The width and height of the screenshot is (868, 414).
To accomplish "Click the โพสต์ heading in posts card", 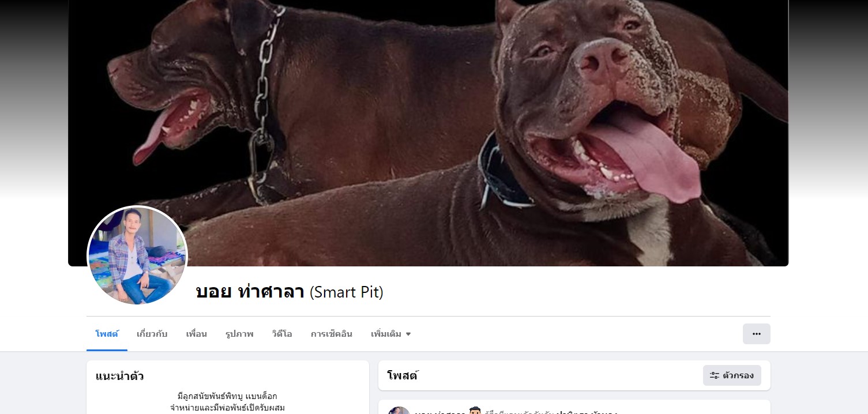I will pos(403,376).
